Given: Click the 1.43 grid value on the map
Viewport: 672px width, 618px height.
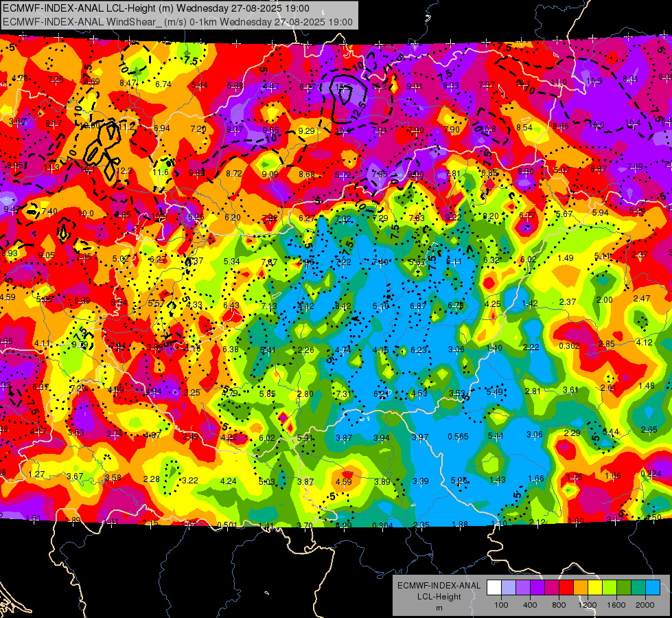Looking at the screenshot, I should (497, 479).
